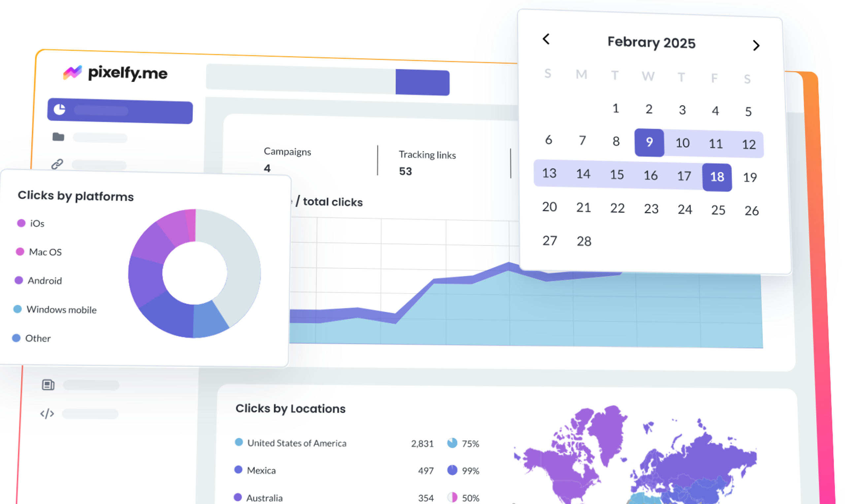
Task: Click the Mac OS pink color dot
Action: coord(20,251)
